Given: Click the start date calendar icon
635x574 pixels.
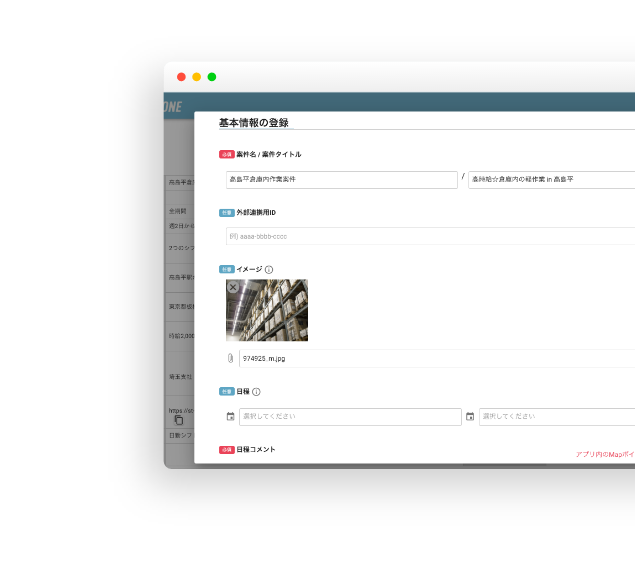Looking at the screenshot, I should [230, 416].
